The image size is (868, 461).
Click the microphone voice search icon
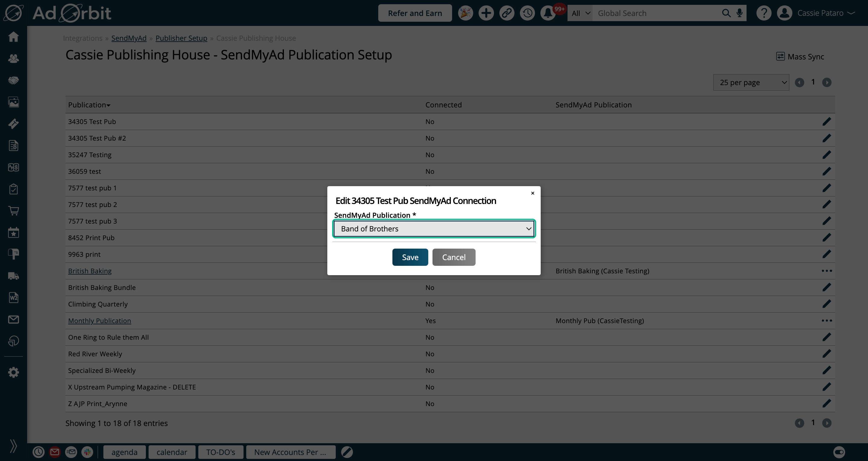tap(739, 13)
